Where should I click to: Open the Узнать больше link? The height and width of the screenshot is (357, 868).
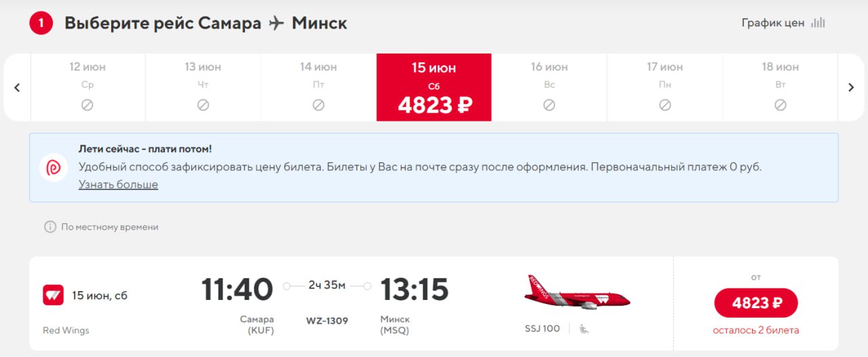point(118,185)
